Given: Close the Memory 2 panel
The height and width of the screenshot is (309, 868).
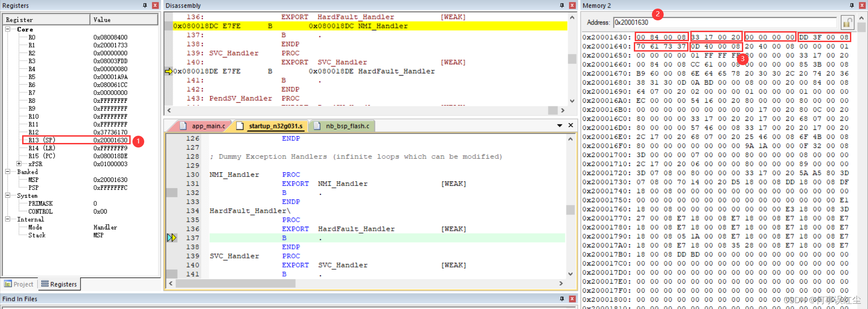Looking at the screenshot, I should (862, 5).
